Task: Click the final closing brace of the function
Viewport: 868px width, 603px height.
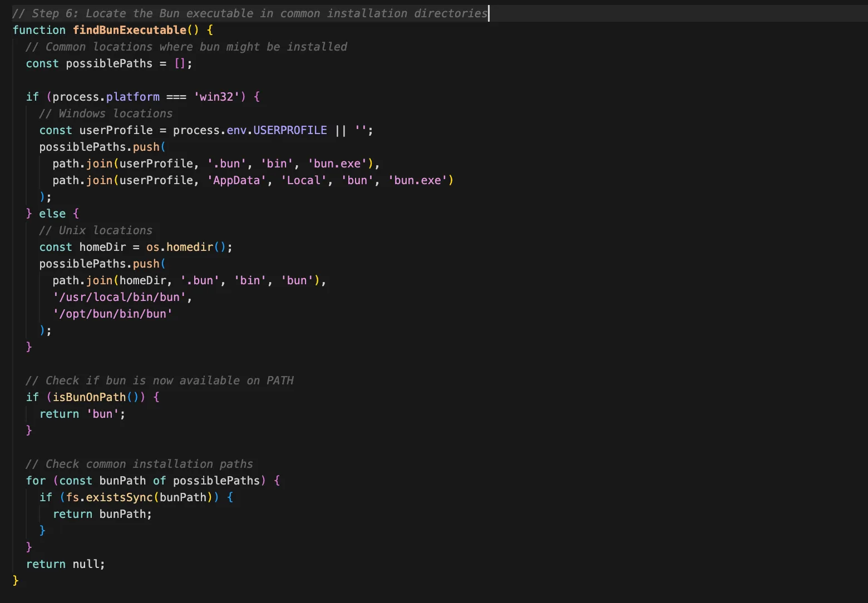Action: point(16,581)
